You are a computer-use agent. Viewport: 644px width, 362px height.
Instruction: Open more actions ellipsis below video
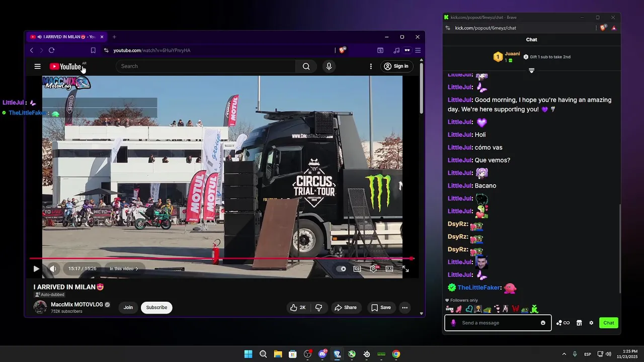405,308
